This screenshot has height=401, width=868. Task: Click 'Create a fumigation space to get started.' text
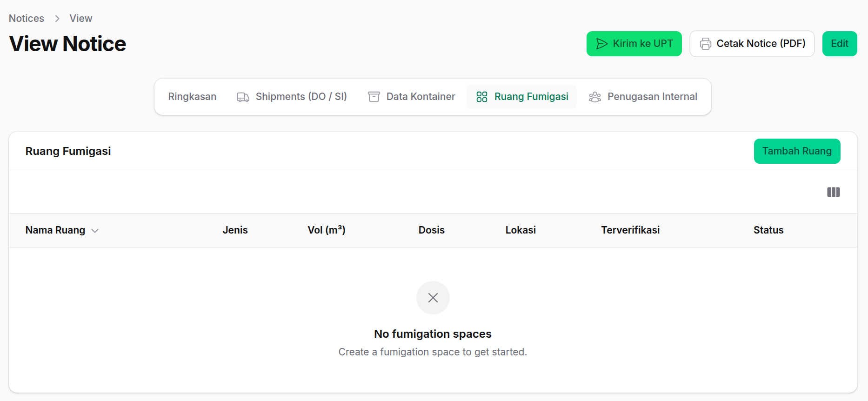pyautogui.click(x=433, y=352)
